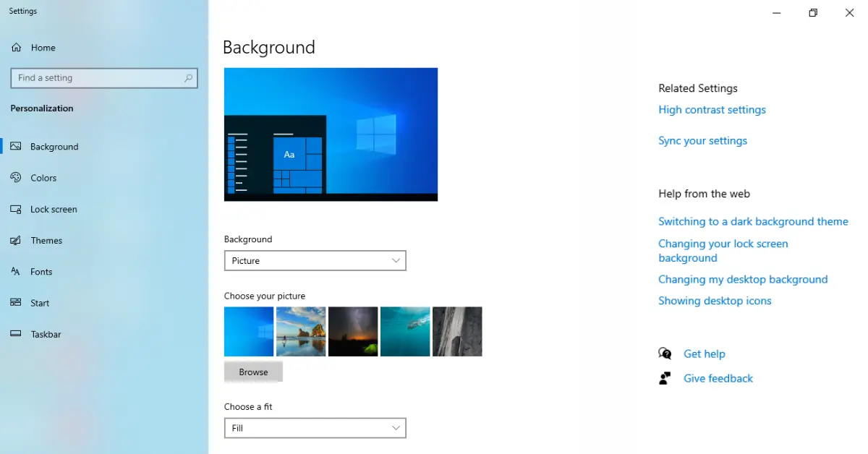868x454 pixels.
Task: Click the Get help chat icon
Action: [665, 354]
